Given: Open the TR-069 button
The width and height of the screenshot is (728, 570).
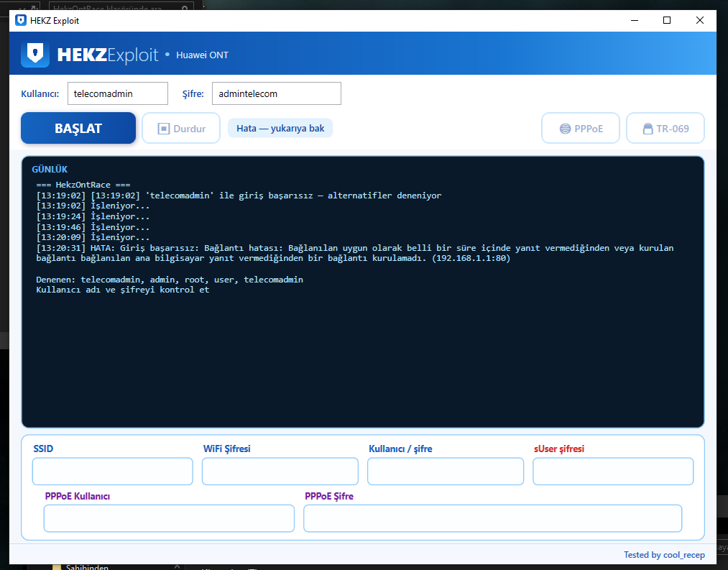Looking at the screenshot, I should pos(665,128).
